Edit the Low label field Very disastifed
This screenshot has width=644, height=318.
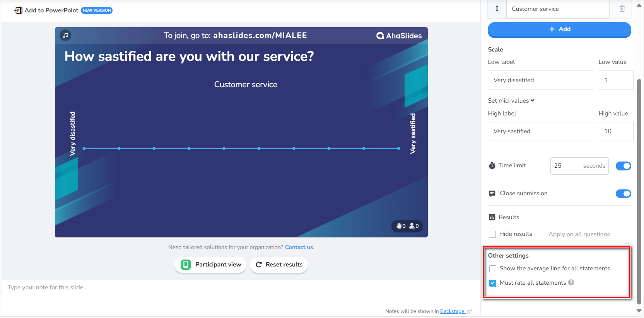(x=541, y=80)
